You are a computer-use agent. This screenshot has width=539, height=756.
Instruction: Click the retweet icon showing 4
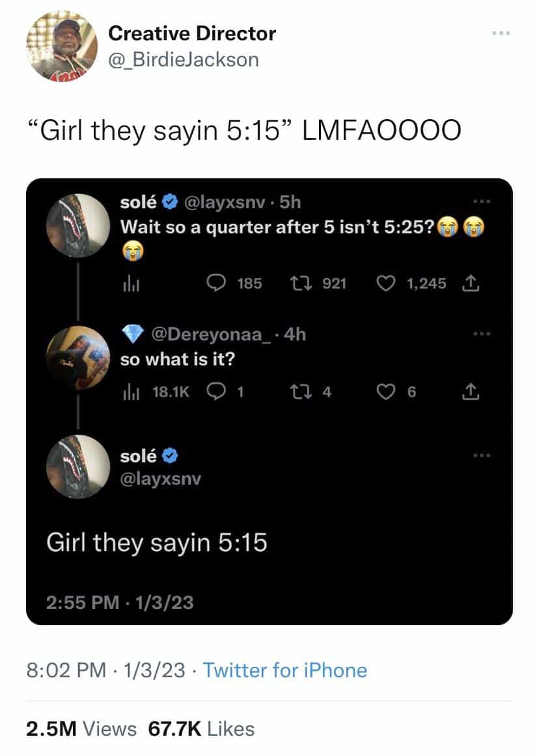[x=299, y=392]
